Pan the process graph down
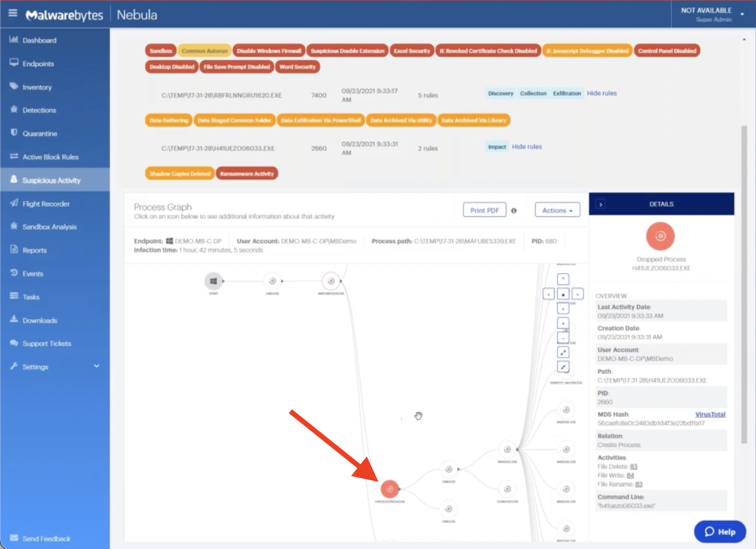The width and height of the screenshot is (756, 549). pos(563,309)
